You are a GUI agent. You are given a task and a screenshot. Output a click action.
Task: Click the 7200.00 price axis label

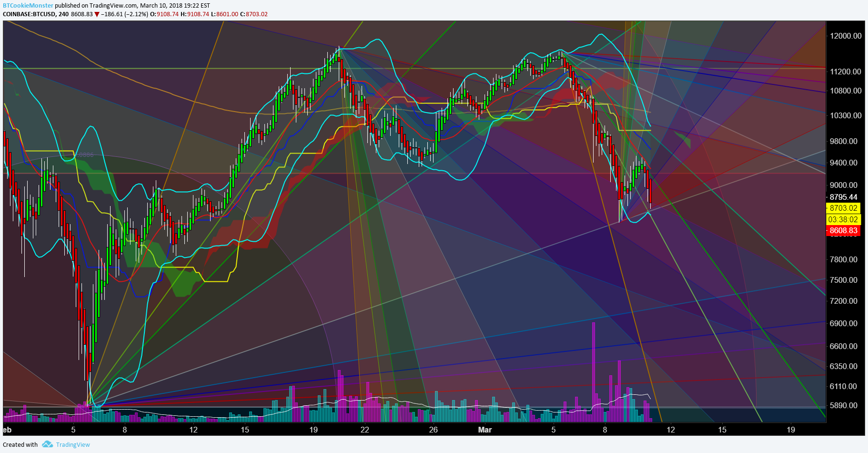(843, 301)
